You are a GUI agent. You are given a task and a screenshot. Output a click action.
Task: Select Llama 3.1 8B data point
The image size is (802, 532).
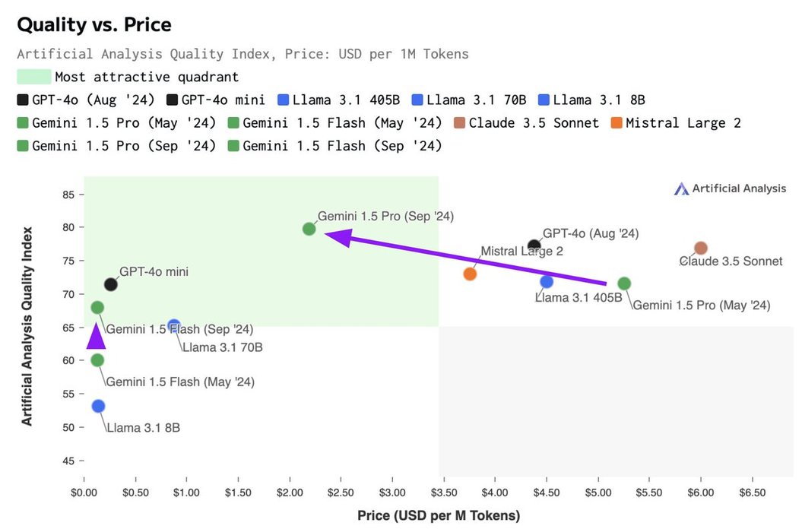[98, 406]
